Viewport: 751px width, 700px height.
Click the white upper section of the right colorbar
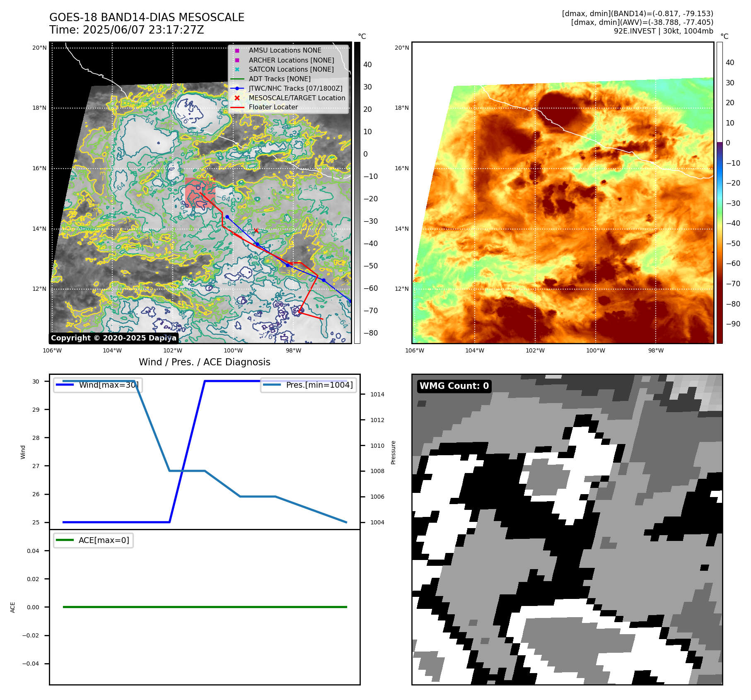[720, 92]
